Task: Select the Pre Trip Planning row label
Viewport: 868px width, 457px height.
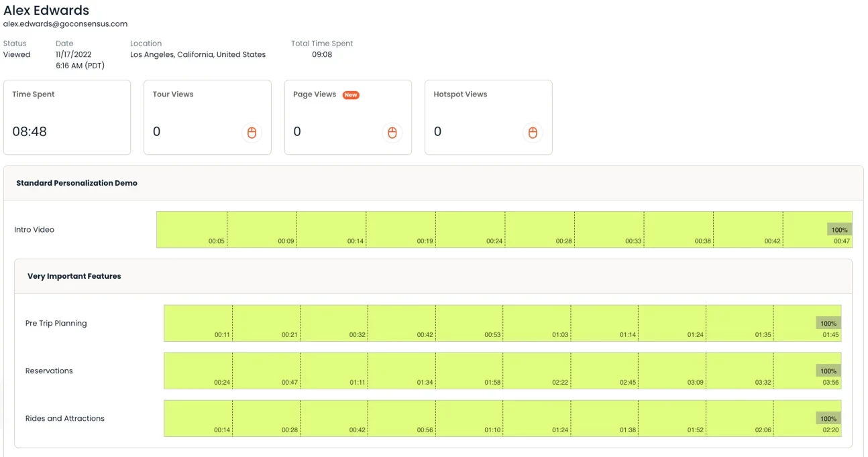Action: click(x=56, y=324)
